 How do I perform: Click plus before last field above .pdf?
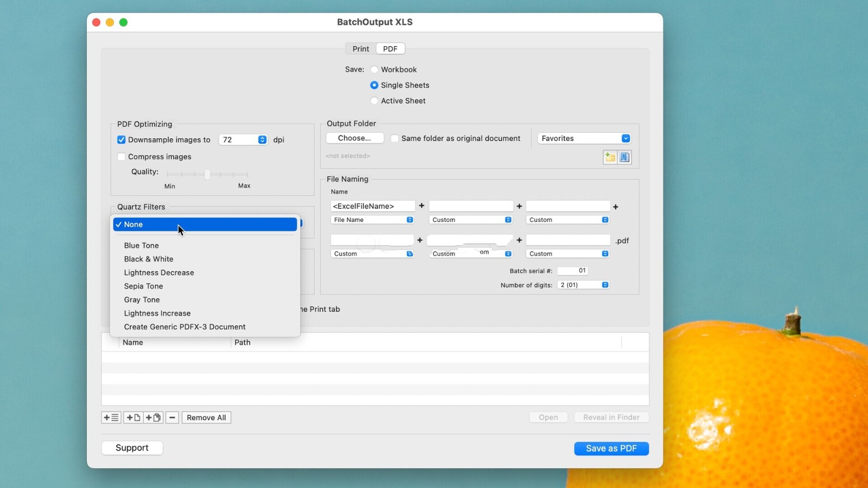[x=519, y=240]
